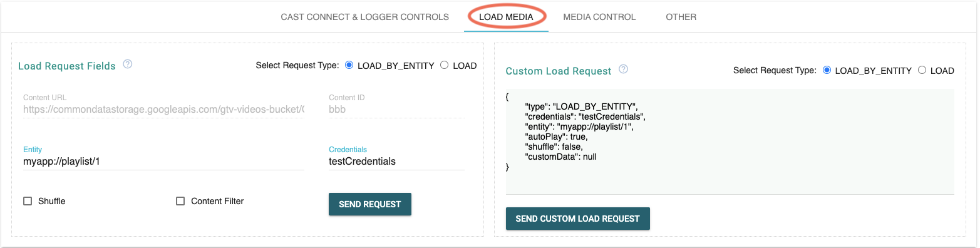
Task: Select LOAD_BY_ENTITY in Load Request Fields
Action: pos(349,65)
